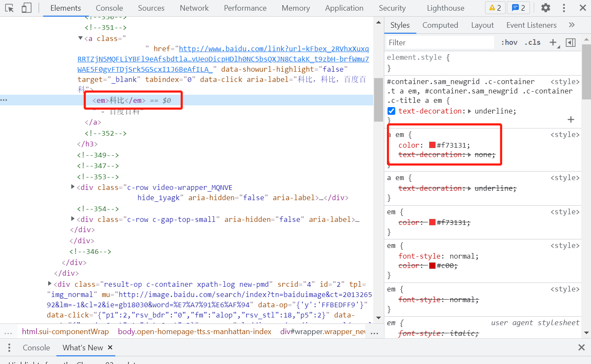Open the DevTools three-dot customize menu

tap(564, 8)
